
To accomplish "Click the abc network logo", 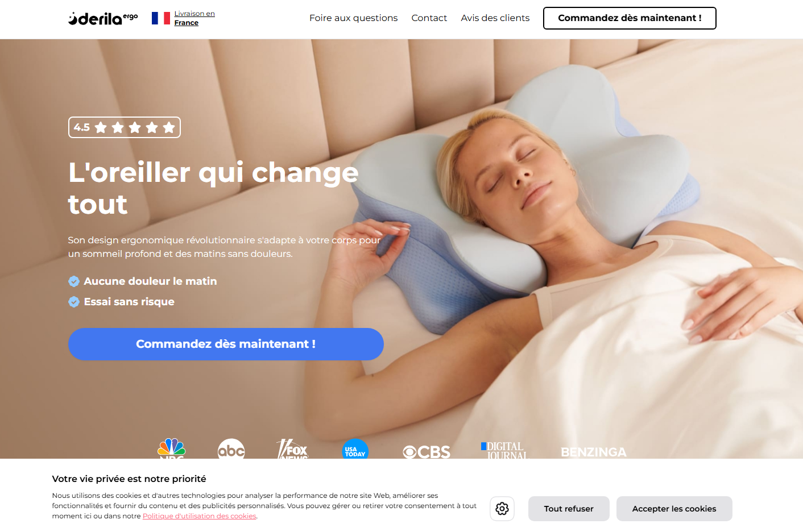I will tap(231, 449).
